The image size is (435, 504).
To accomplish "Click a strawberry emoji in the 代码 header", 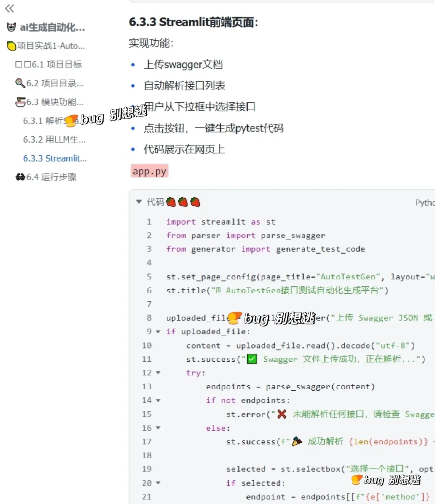I will point(170,202).
